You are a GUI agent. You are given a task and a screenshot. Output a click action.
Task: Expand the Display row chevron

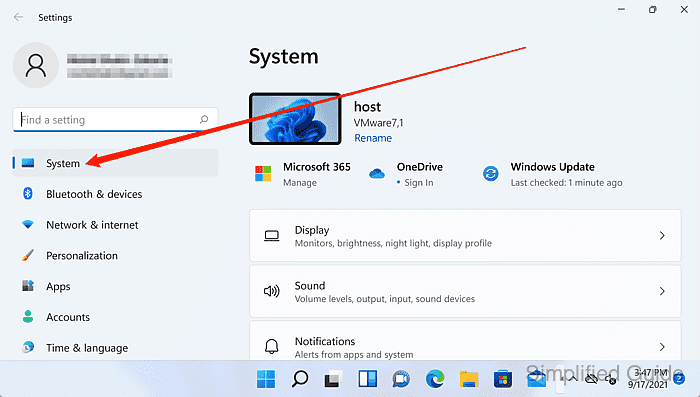[x=662, y=235]
